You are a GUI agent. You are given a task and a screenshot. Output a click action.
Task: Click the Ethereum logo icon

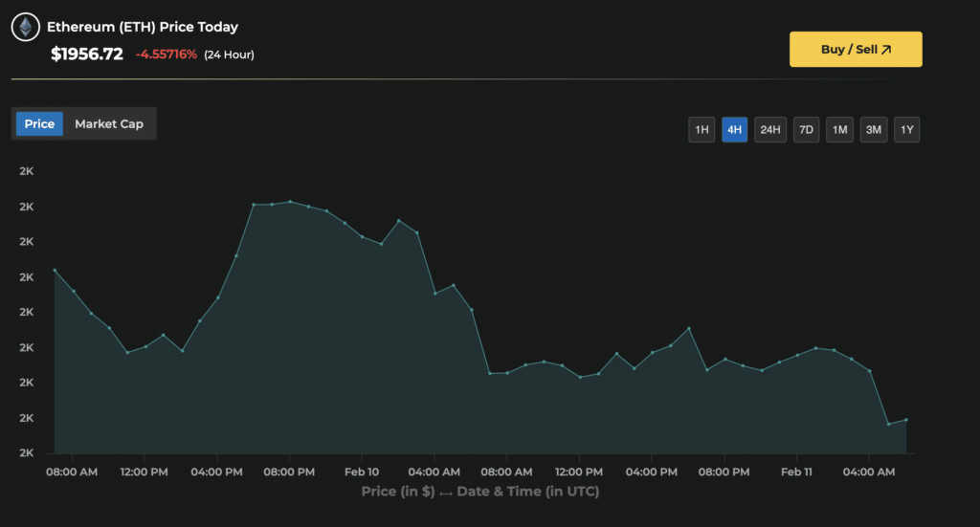tap(26, 27)
